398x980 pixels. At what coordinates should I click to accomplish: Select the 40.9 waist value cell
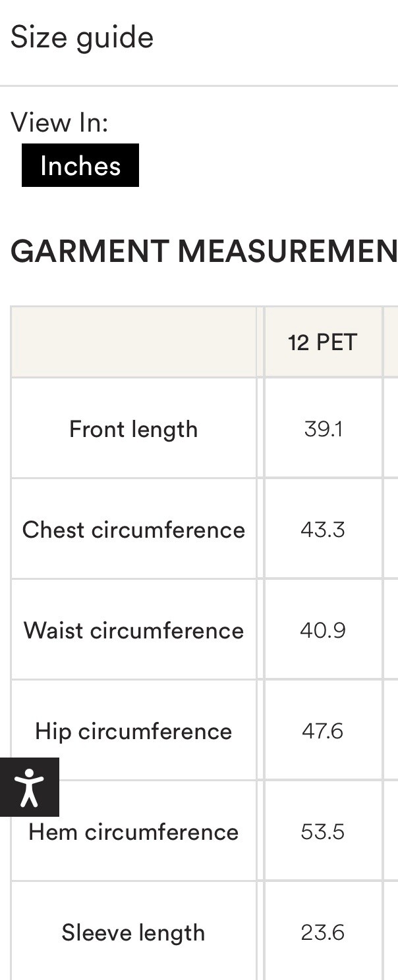pyautogui.click(x=323, y=631)
